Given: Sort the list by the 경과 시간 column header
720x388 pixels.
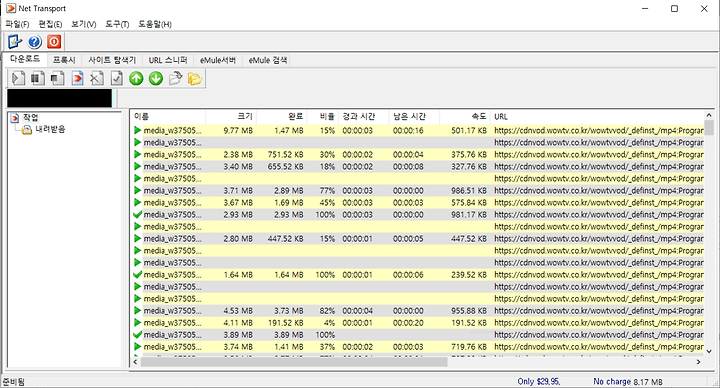Looking at the screenshot, I should tap(364, 117).
